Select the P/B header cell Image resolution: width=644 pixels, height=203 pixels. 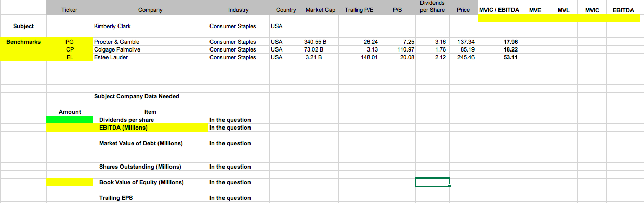click(x=398, y=10)
